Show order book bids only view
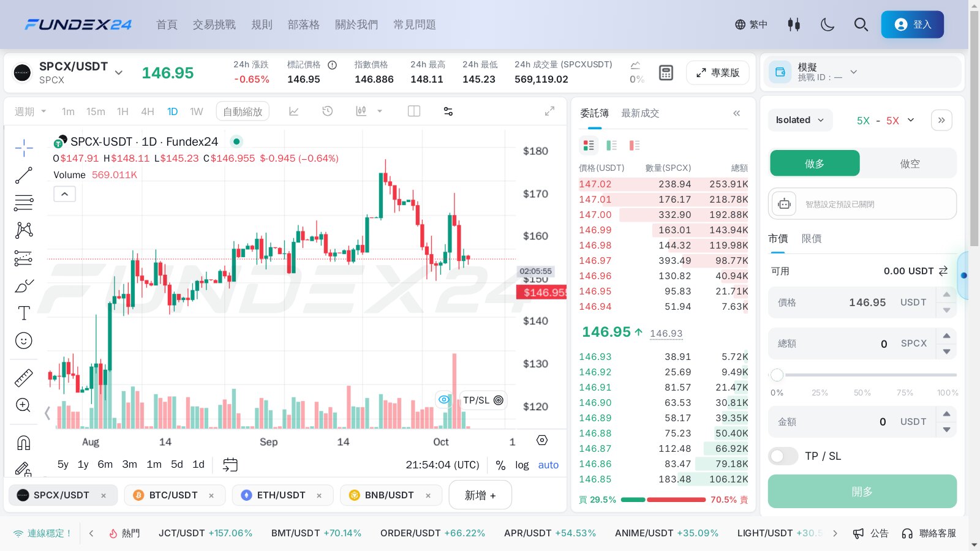Screen dimensions: 980x551 coord(611,145)
